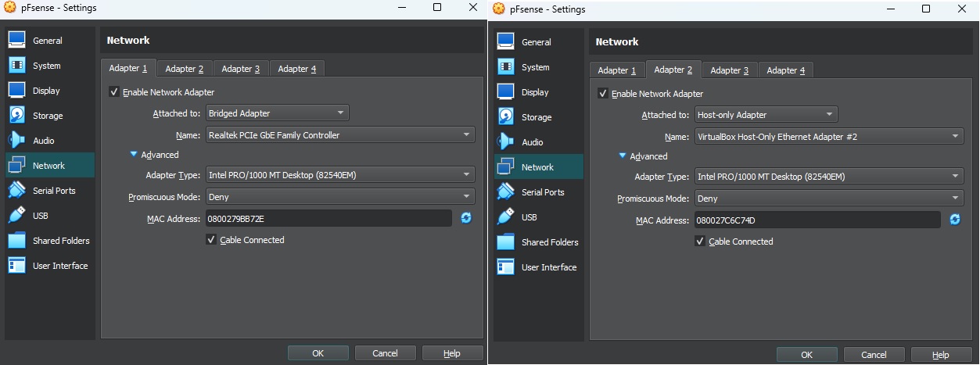Viewport: 980px width, 365px height.
Task: Collapse Advanced section in left window
Action: (x=134, y=155)
